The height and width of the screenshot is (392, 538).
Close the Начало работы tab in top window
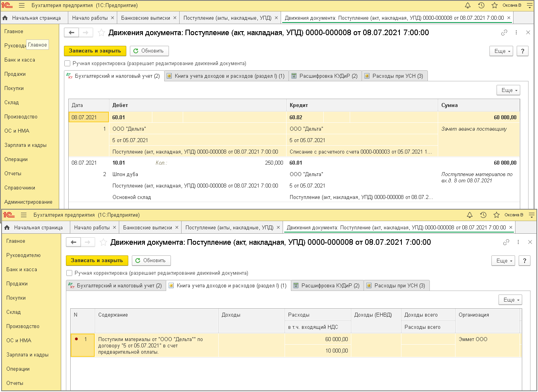point(112,18)
